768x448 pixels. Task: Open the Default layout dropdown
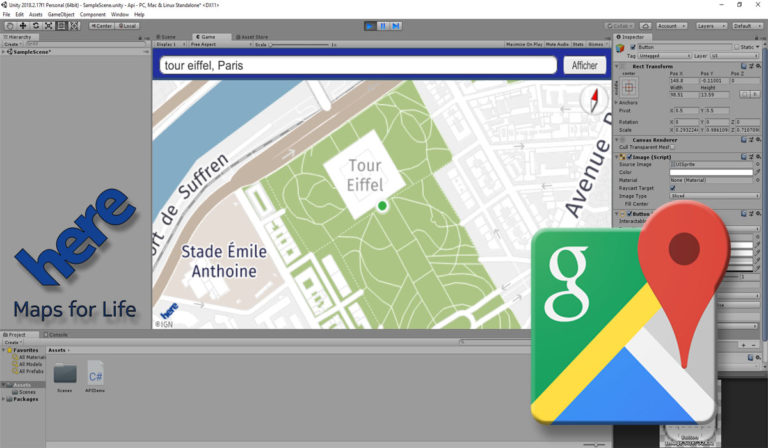746,26
